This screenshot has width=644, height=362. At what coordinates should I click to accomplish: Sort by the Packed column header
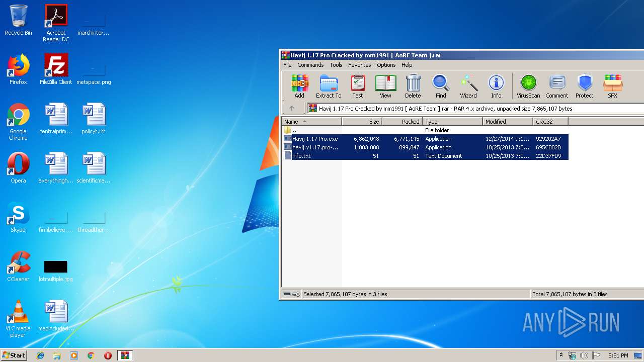[403, 122]
